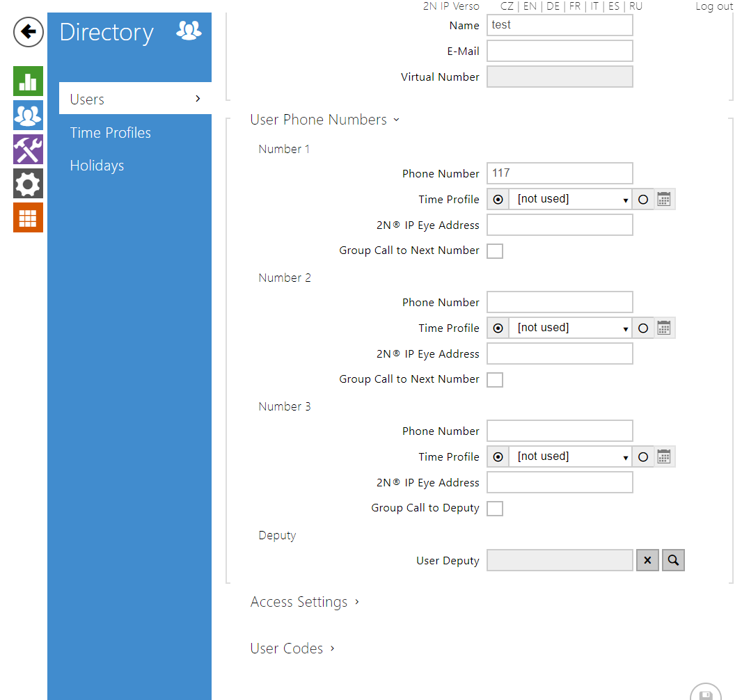Screen dimensions: 742x700
Task: Click the back arrow icon
Action: click(29, 32)
